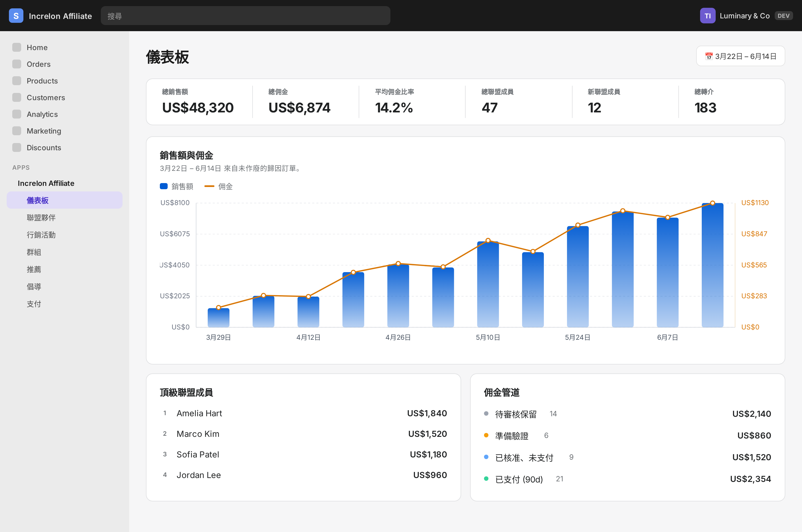
Task: Click the 平均佣金比率 14.2% metric
Action: pyautogui.click(x=394, y=102)
